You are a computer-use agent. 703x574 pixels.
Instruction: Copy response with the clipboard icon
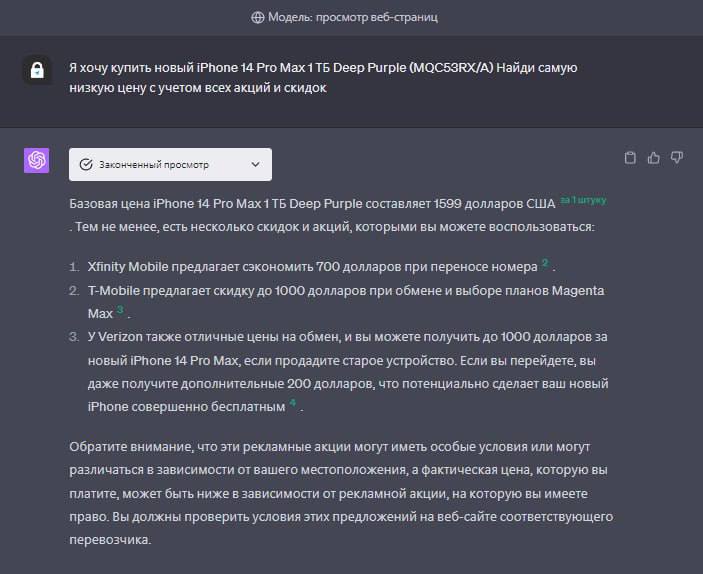coord(630,158)
